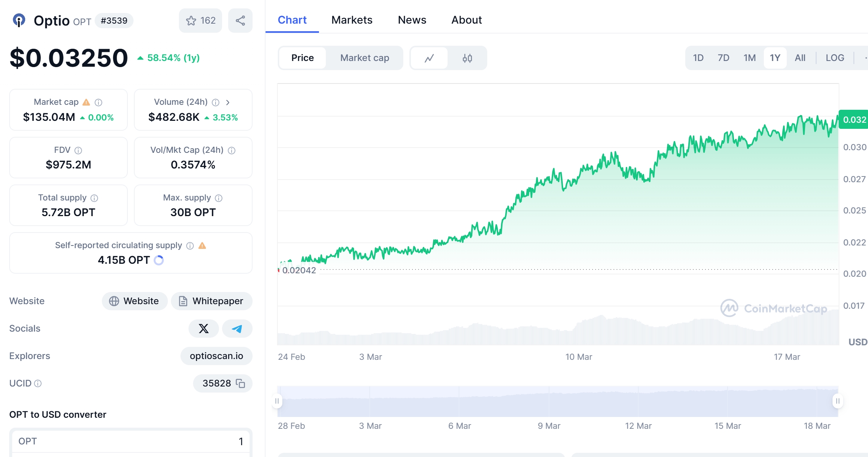This screenshot has width=868, height=457.
Task: Click circulating supply progress ring
Action: (159, 260)
